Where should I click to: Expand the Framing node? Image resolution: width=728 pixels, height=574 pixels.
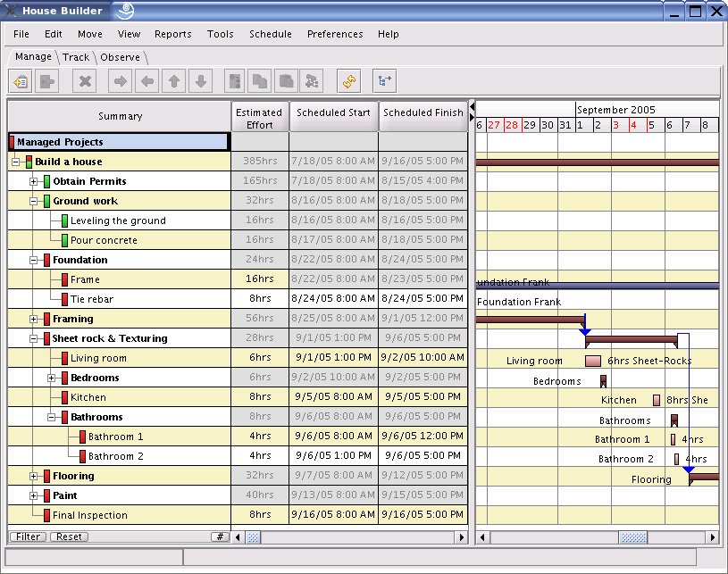coord(33,320)
